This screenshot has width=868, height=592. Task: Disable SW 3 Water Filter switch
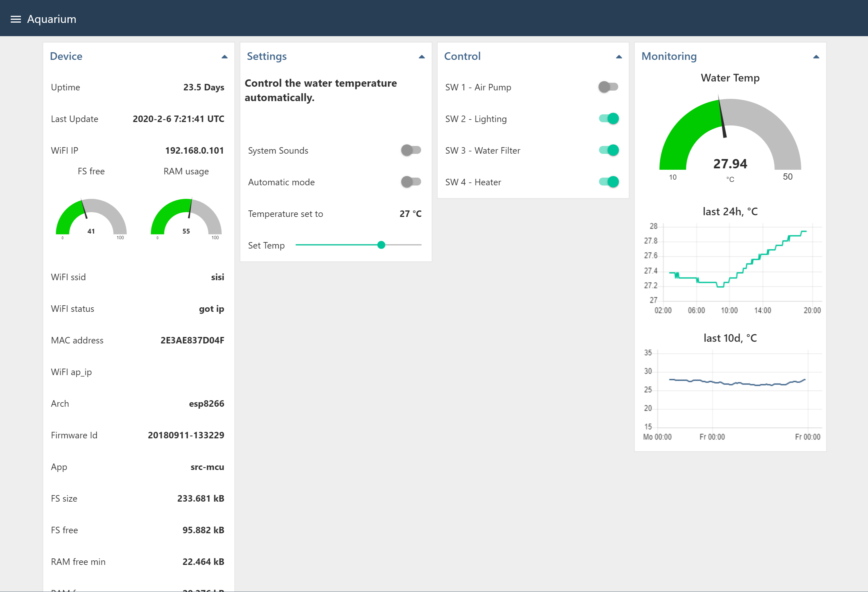609,151
